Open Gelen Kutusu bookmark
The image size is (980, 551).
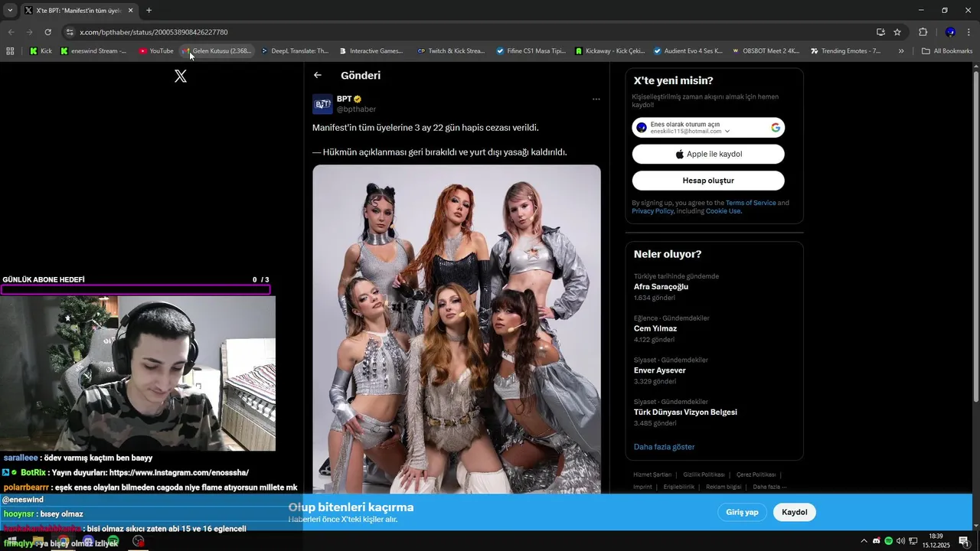coord(216,51)
